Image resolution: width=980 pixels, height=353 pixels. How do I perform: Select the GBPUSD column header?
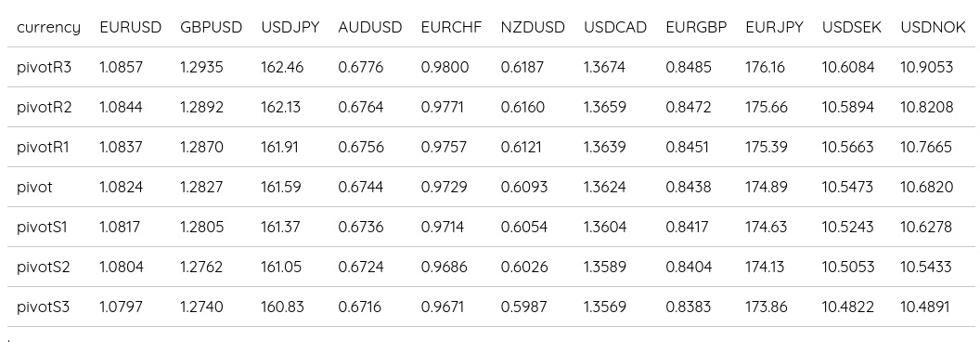(x=212, y=28)
